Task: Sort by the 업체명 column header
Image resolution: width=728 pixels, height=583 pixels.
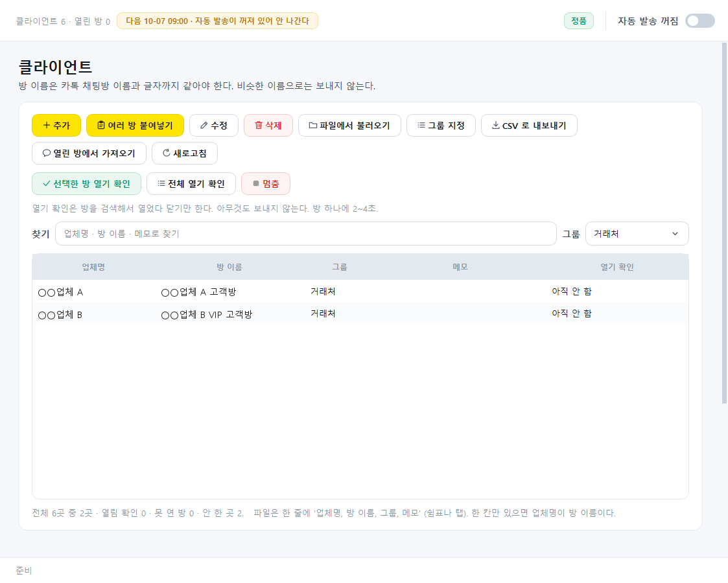Action: [x=93, y=267]
